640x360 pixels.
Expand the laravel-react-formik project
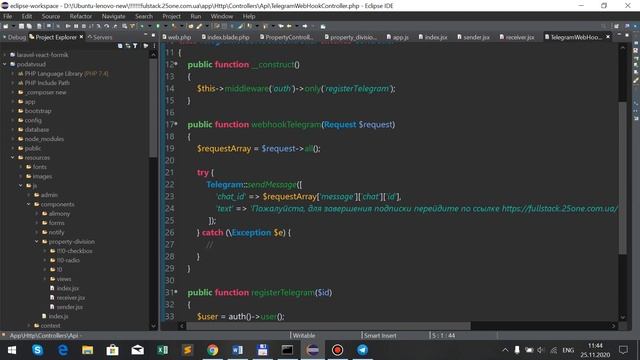(4, 55)
